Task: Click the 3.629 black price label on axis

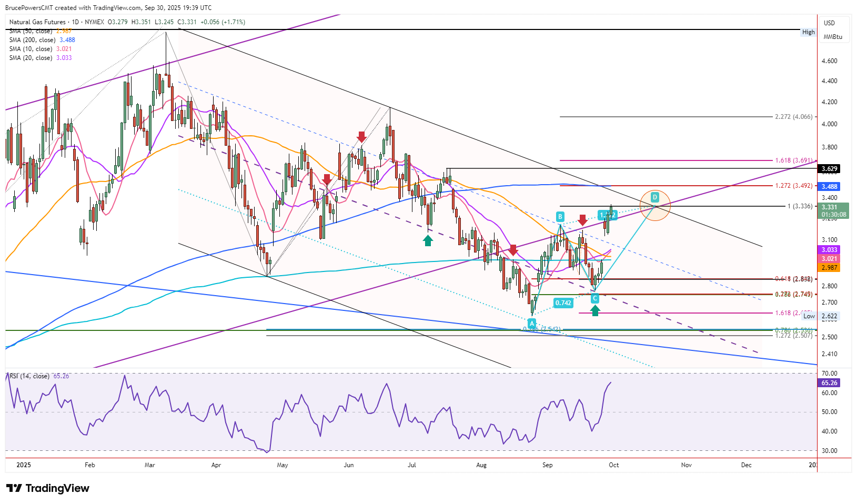Action: coord(830,169)
